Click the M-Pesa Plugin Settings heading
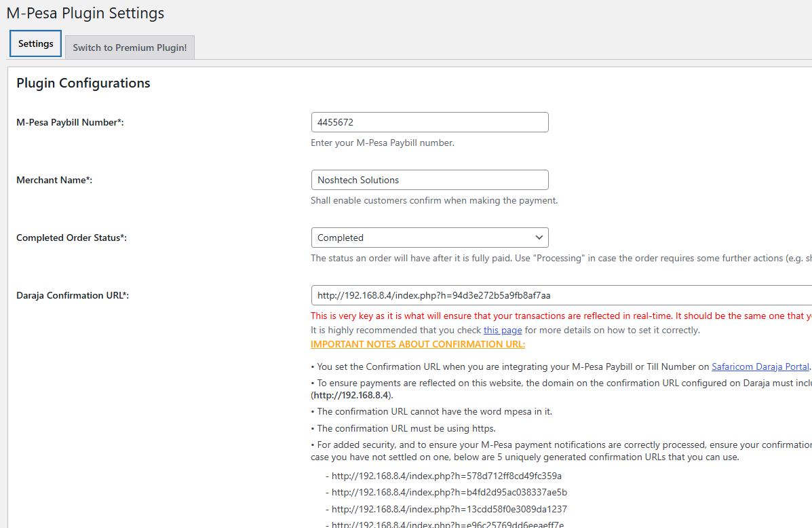The width and height of the screenshot is (812, 528). 85,13
